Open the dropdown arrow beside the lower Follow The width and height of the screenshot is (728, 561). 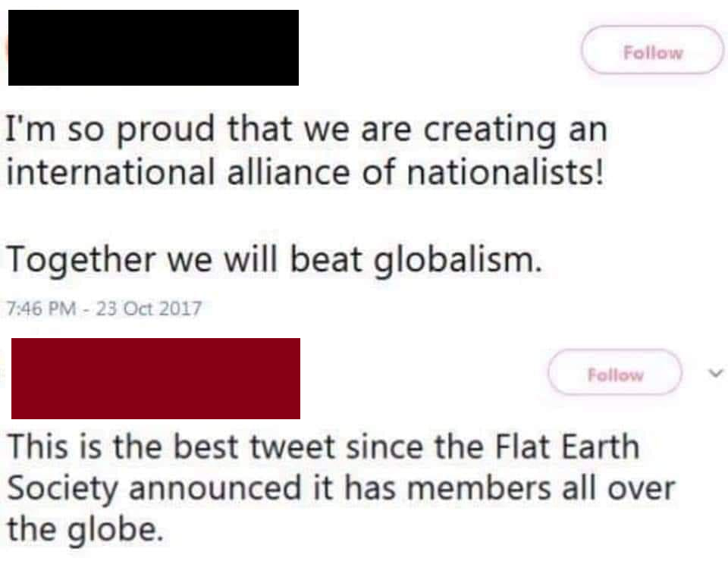point(714,373)
